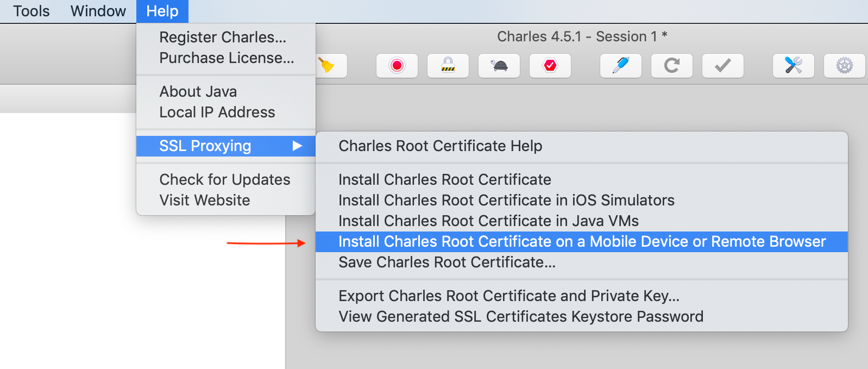Open the Window menu
868x369 pixels.
[x=98, y=11]
